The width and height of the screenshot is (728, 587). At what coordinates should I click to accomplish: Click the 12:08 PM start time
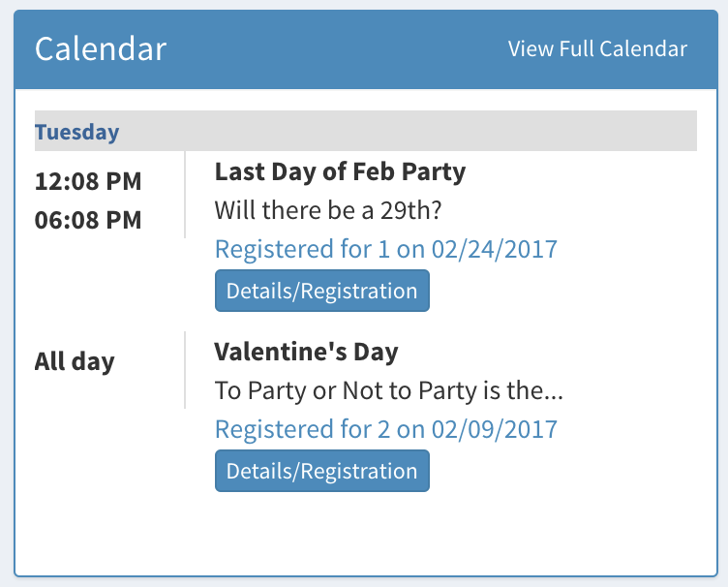(88, 181)
